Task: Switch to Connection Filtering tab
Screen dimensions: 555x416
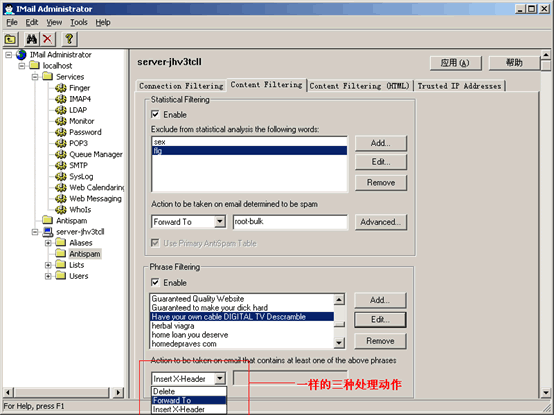Action: [x=181, y=86]
